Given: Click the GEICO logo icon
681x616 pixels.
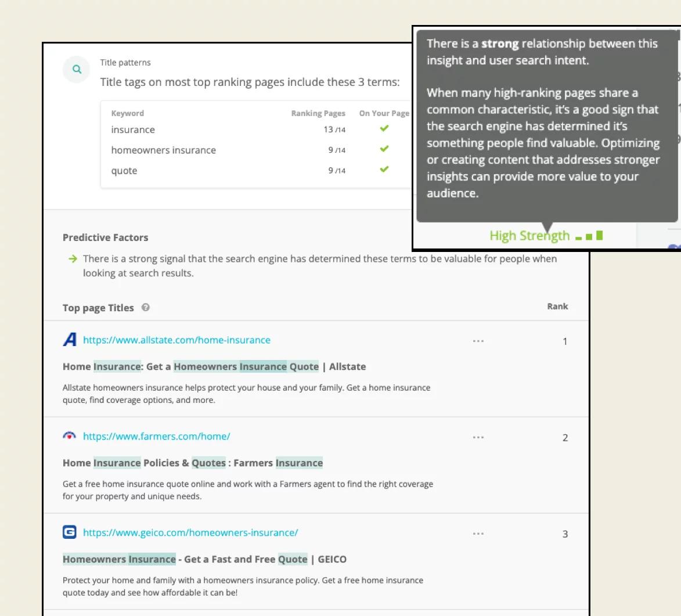Looking at the screenshot, I should (70, 532).
